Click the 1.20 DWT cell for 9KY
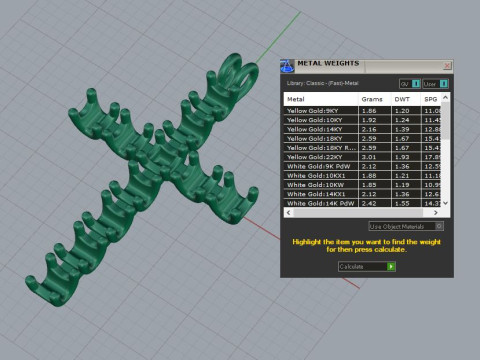 pos(406,111)
